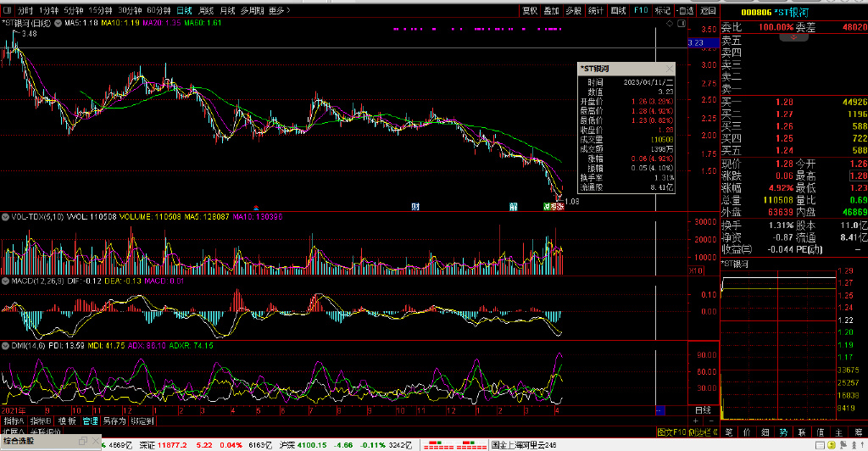The width and height of the screenshot is (868, 451).
Task: Open the 多股 multi-stock view
Action: [573, 10]
